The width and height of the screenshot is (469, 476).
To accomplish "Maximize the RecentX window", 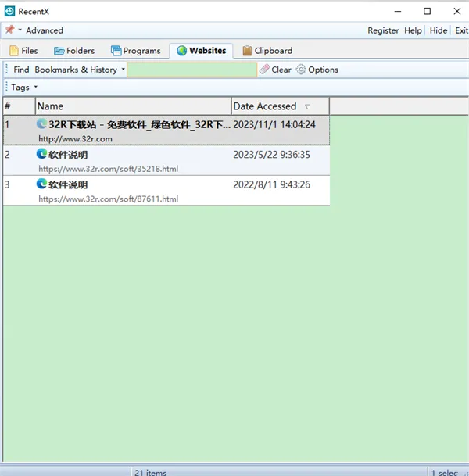I will coord(427,11).
